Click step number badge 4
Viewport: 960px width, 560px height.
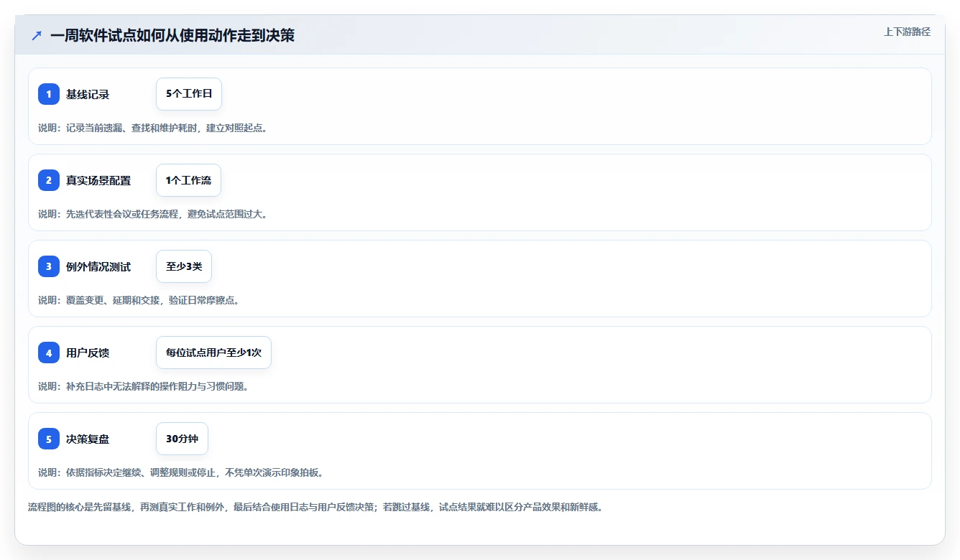click(x=49, y=353)
